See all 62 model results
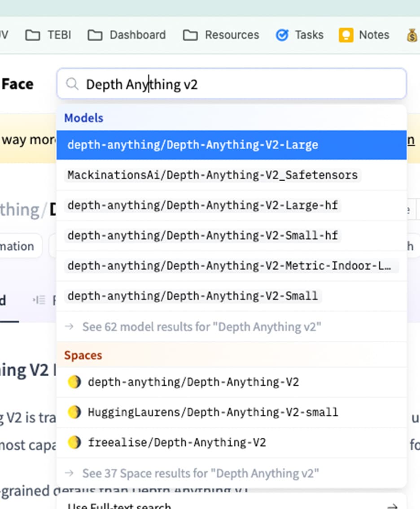 [x=201, y=326]
